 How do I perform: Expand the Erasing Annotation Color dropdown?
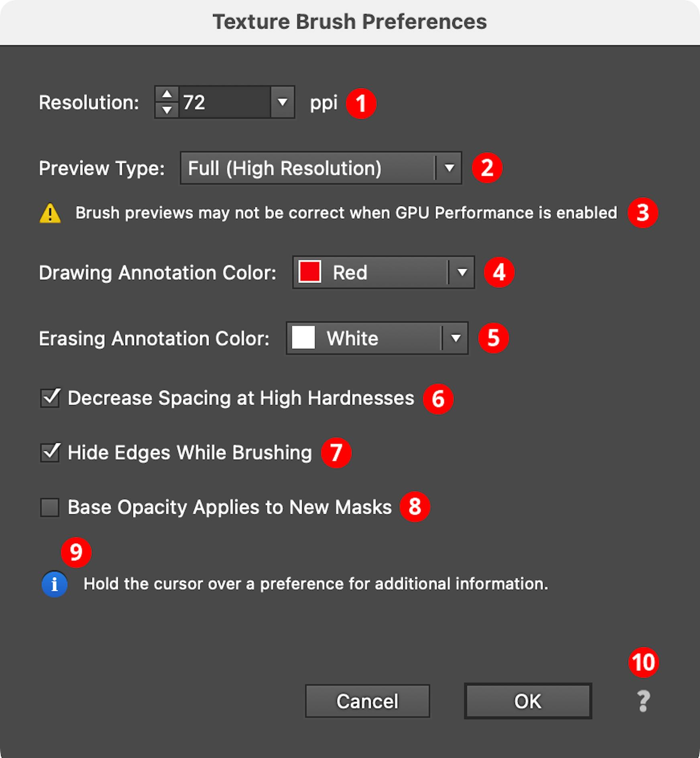377,338
